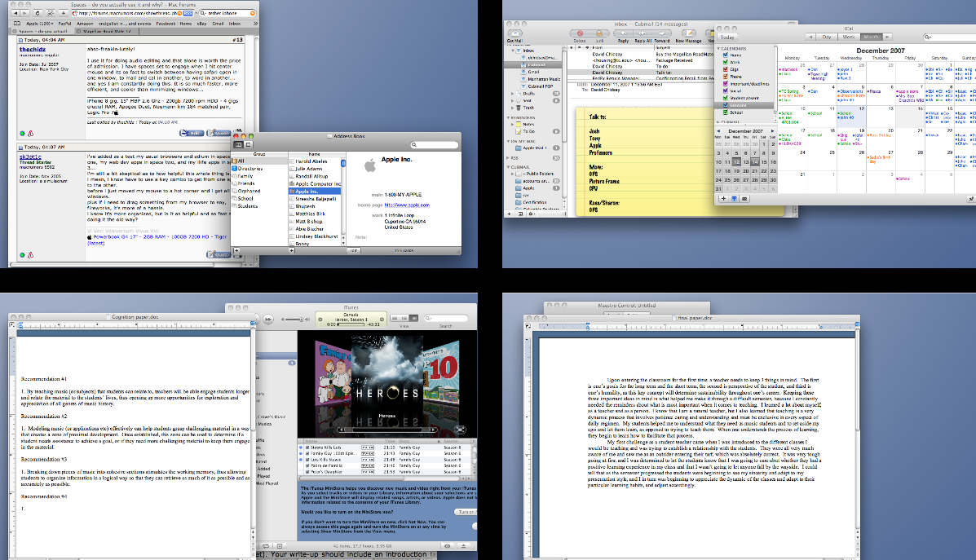Collapse the CALENDARS section in iCal
The height and width of the screenshot is (560, 976).
718,49
